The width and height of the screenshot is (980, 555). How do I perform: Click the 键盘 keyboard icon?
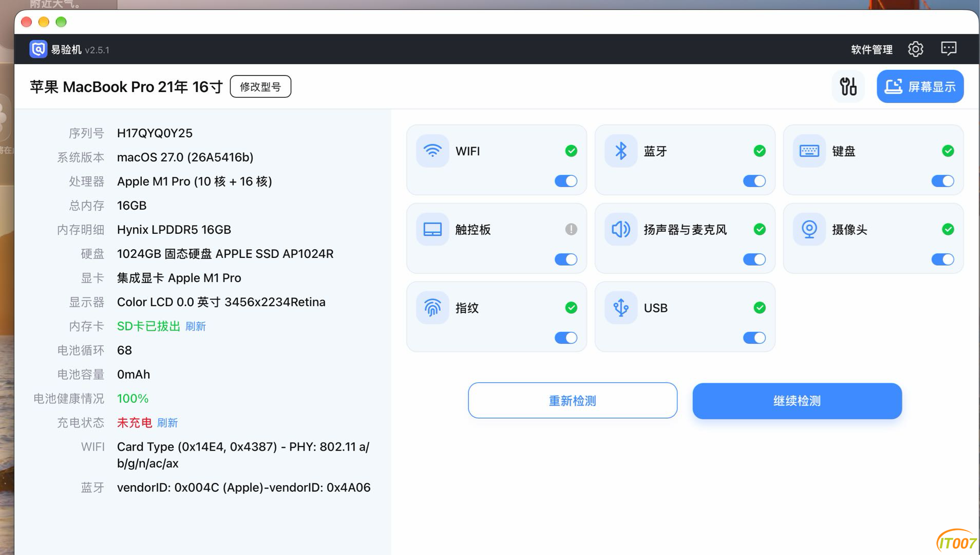809,151
